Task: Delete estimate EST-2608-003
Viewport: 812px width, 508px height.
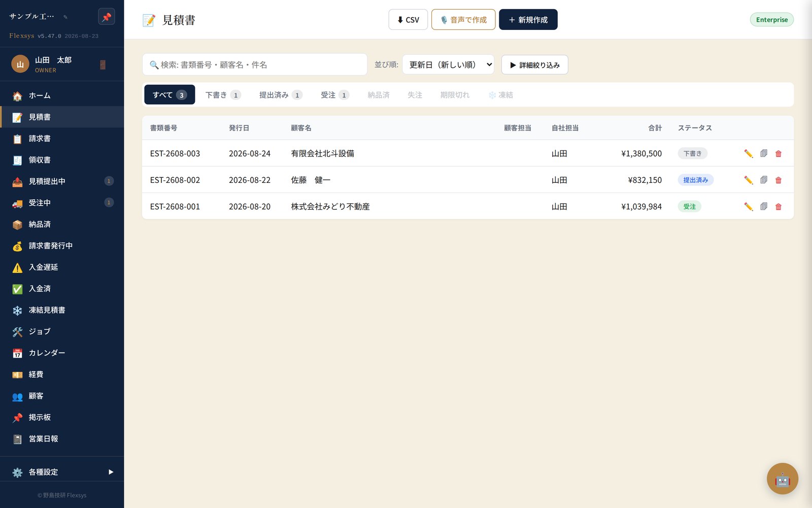Action: point(778,153)
